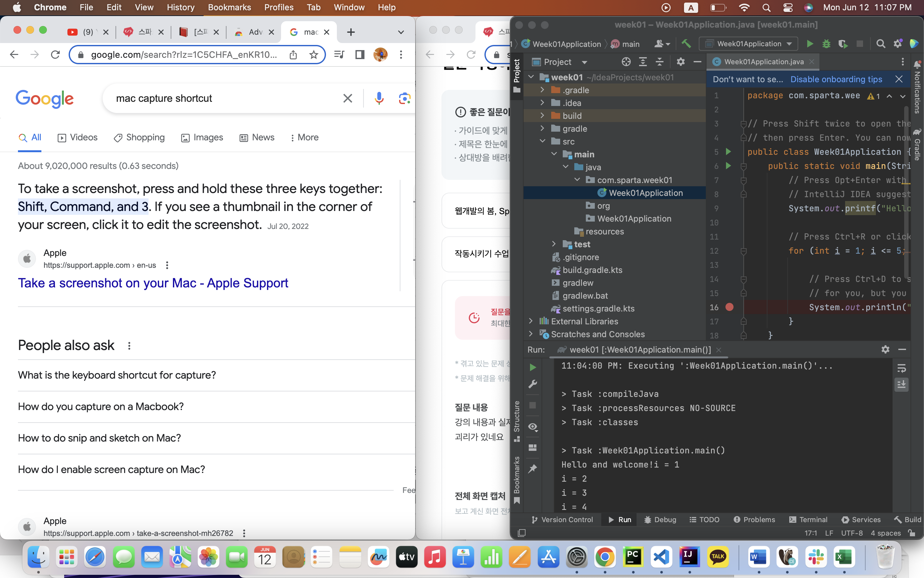The width and height of the screenshot is (924, 578).
Task: Open Take a screenshot on your Mac link
Action: pos(153,283)
